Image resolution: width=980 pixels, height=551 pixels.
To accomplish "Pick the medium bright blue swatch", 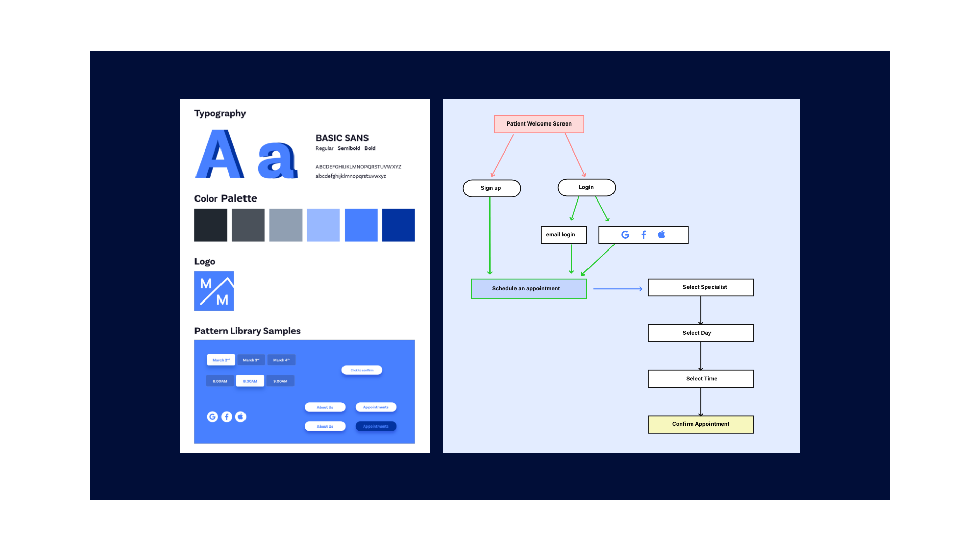I will tap(361, 225).
